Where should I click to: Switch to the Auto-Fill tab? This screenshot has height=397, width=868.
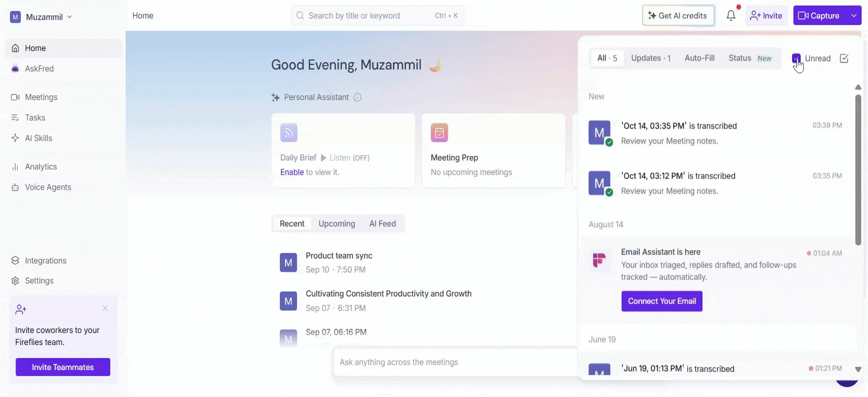(x=699, y=58)
